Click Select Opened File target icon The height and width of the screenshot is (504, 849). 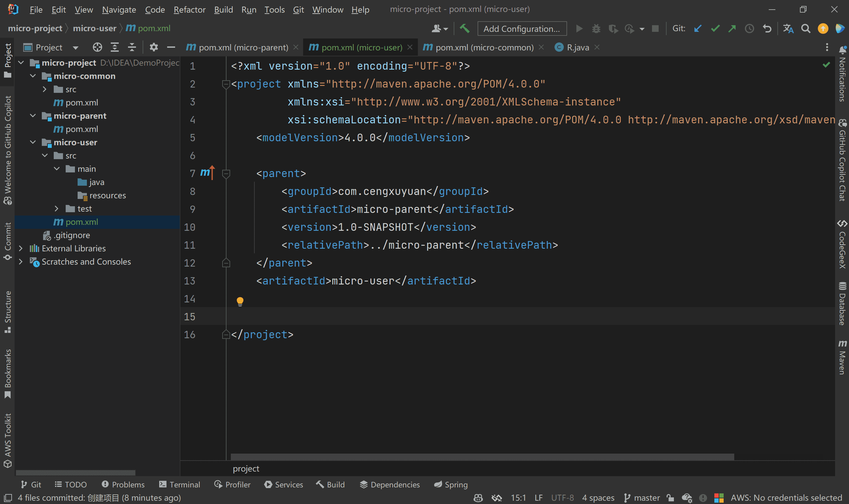[x=97, y=47]
